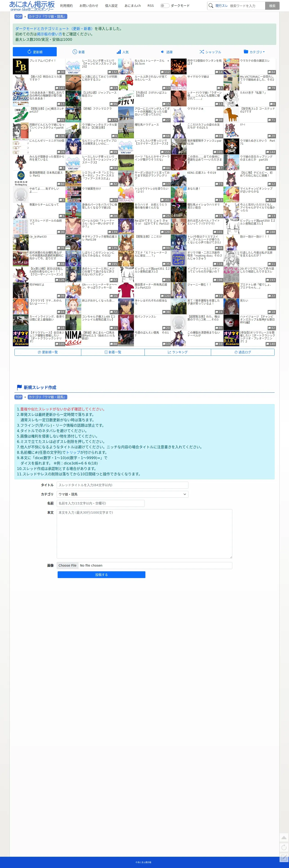Click the Choose File button
This screenshot has height=868, width=289.
point(67,565)
